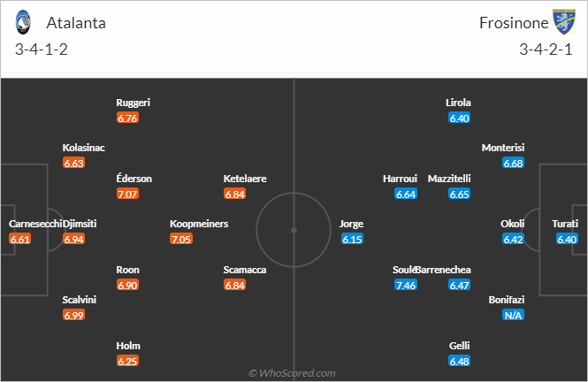
Task: Click the Atalanta 3-4-1-2 formation text
Action: pos(42,49)
